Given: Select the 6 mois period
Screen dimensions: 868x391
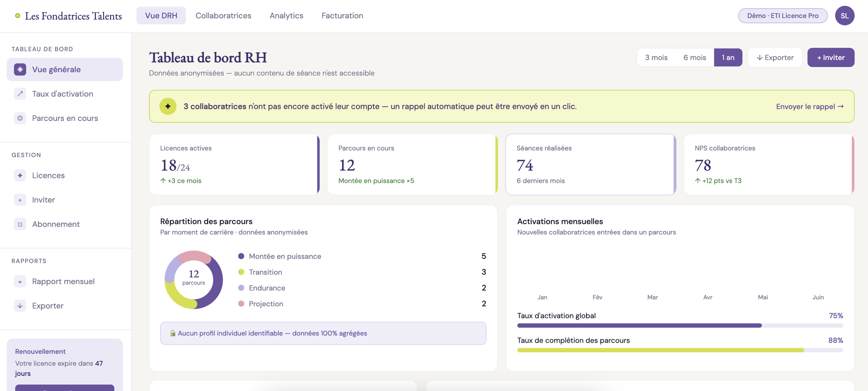Looking at the screenshot, I should pos(695,57).
